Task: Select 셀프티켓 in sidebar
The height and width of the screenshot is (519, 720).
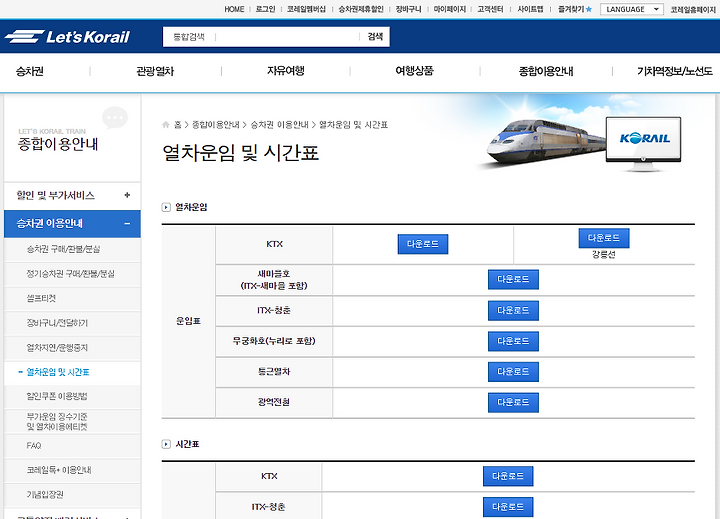Action: click(72, 299)
